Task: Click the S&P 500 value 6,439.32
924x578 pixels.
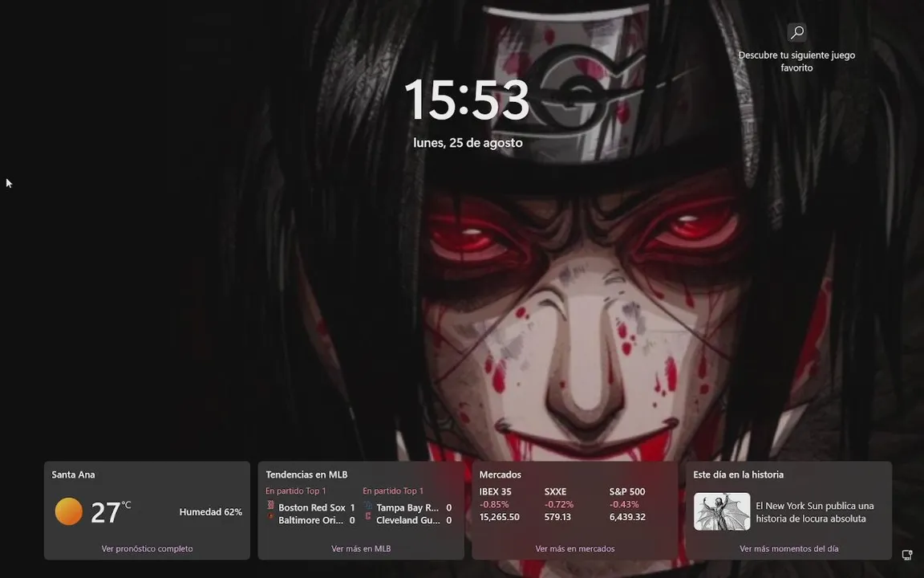Action: (627, 517)
